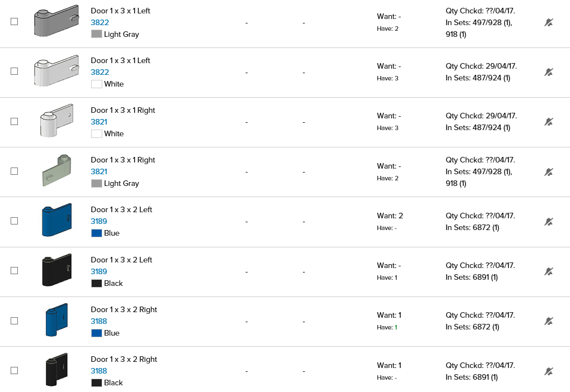Click bell icon on Black Door Right 3188 row
This screenshot has height=392, width=570.
tap(549, 371)
